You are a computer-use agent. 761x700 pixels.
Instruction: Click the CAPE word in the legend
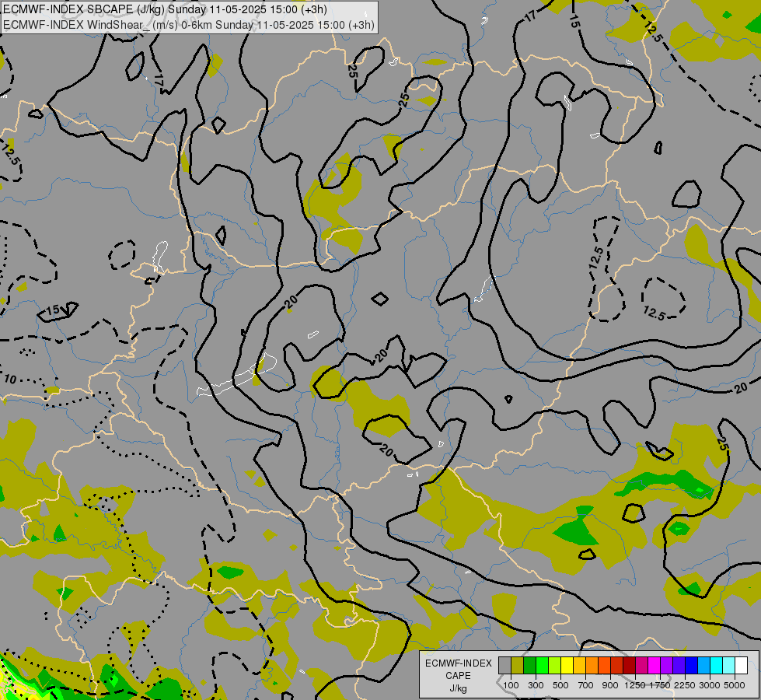[x=458, y=676]
